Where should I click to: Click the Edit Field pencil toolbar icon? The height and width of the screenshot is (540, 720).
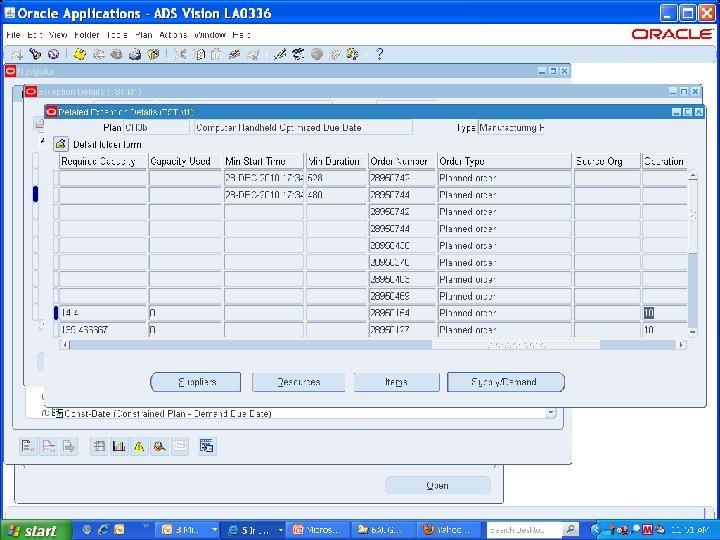pyautogui.click(x=279, y=55)
